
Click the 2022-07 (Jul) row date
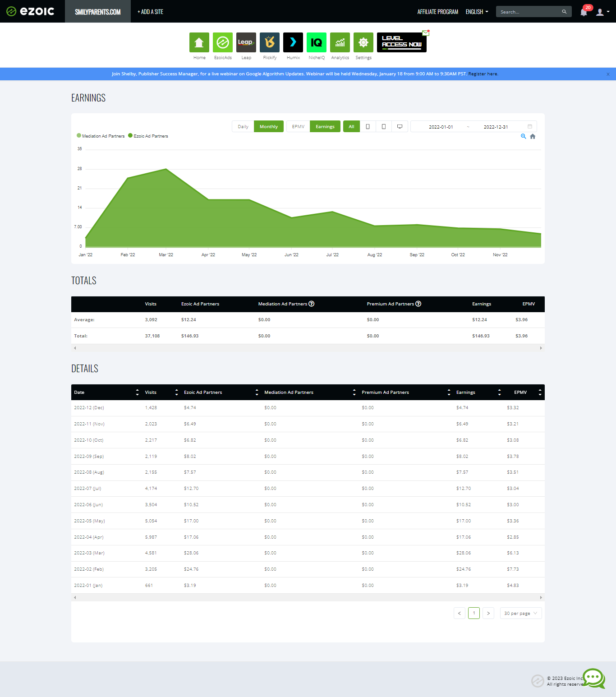87,489
